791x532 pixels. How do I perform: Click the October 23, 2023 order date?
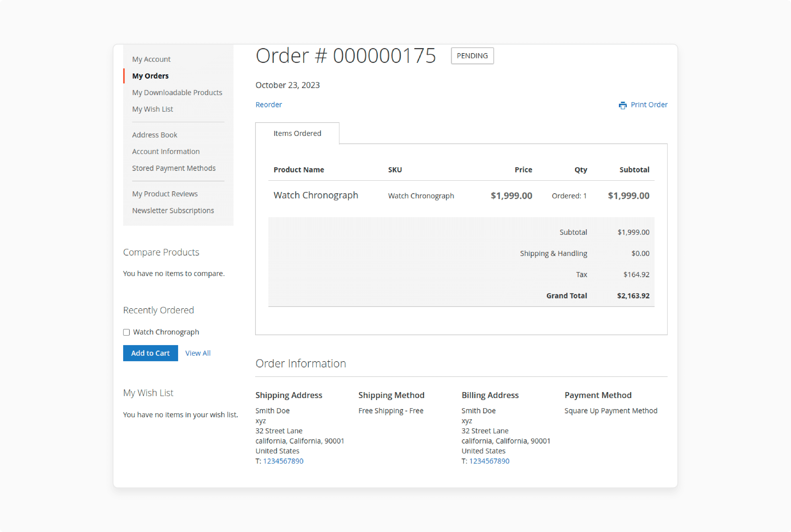pyautogui.click(x=287, y=85)
